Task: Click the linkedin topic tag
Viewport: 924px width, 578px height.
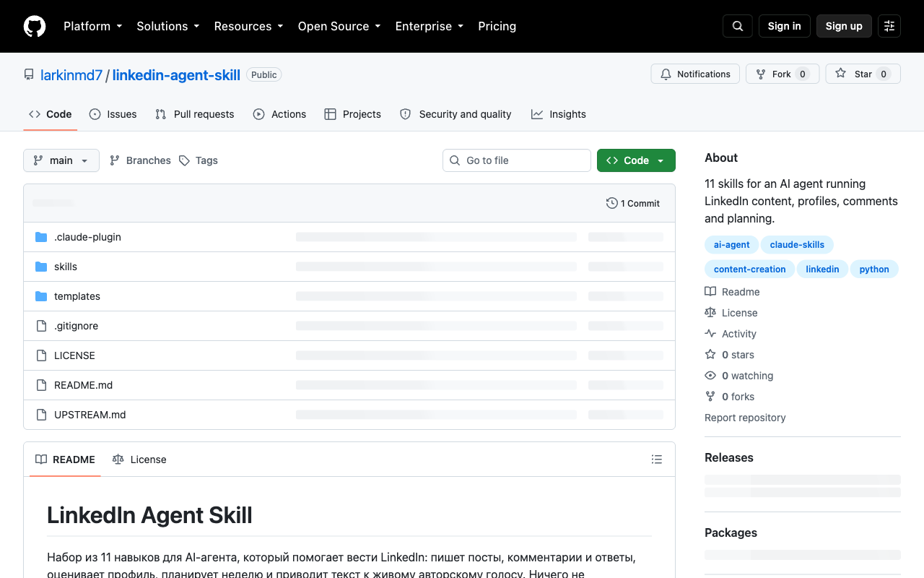Action: pos(822,269)
